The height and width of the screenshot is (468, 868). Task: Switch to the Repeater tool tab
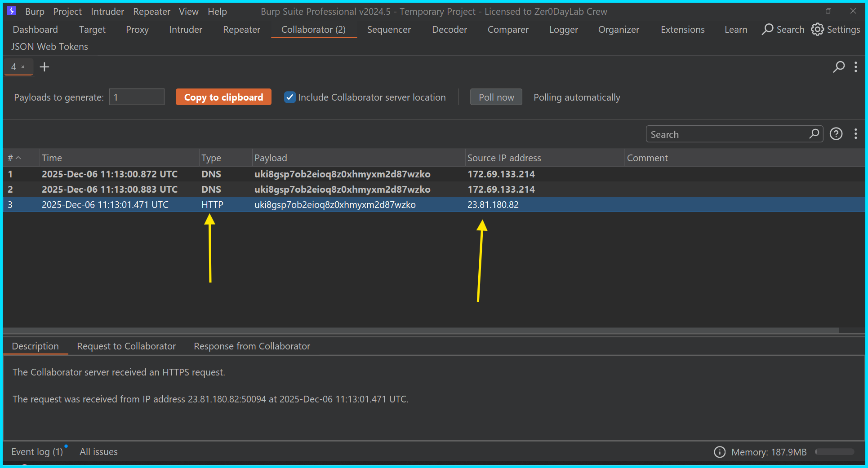(242, 30)
